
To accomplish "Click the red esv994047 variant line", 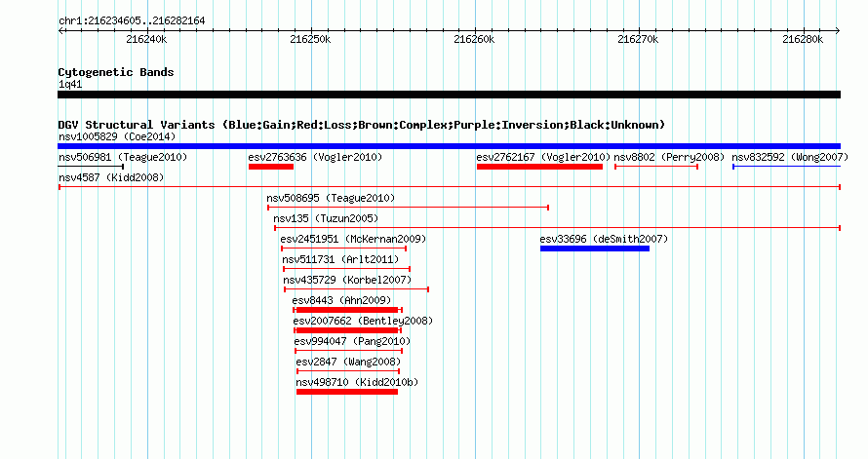I will 349,351.
